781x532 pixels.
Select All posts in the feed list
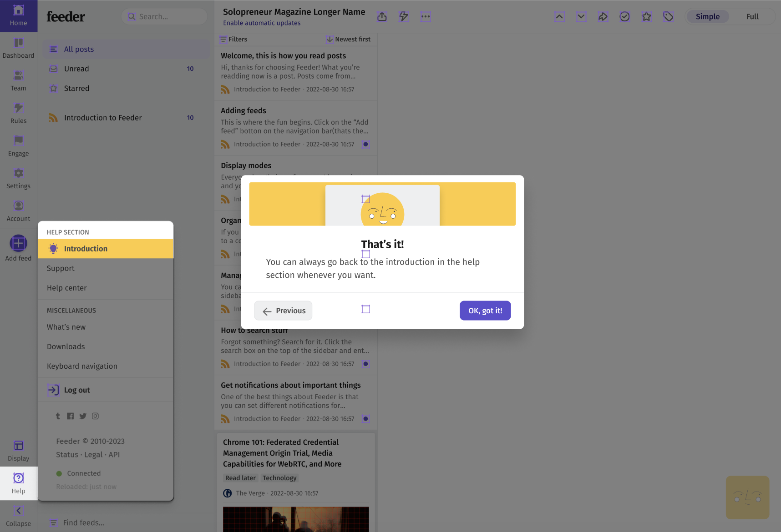point(126,49)
